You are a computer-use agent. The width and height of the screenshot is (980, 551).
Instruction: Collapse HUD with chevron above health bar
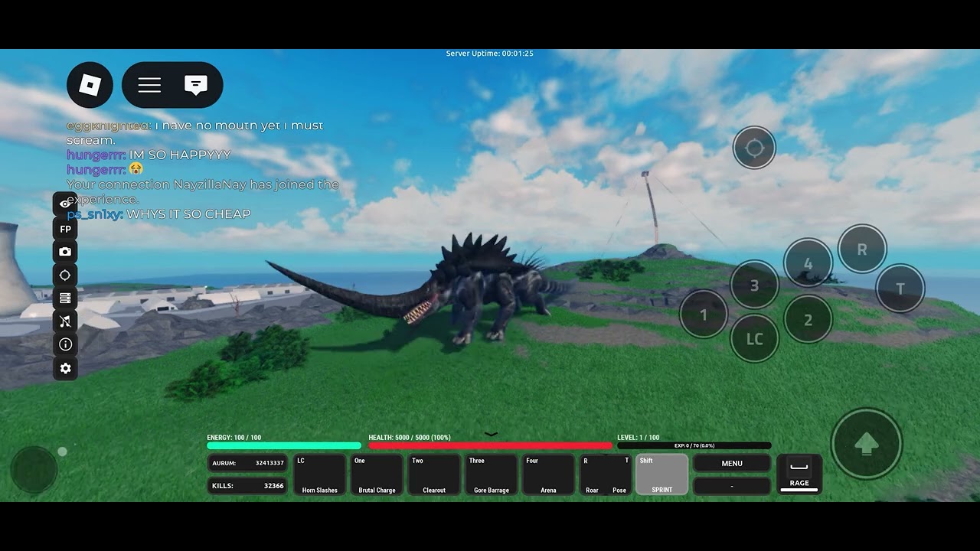pyautogui.click(x=491, y=434)
